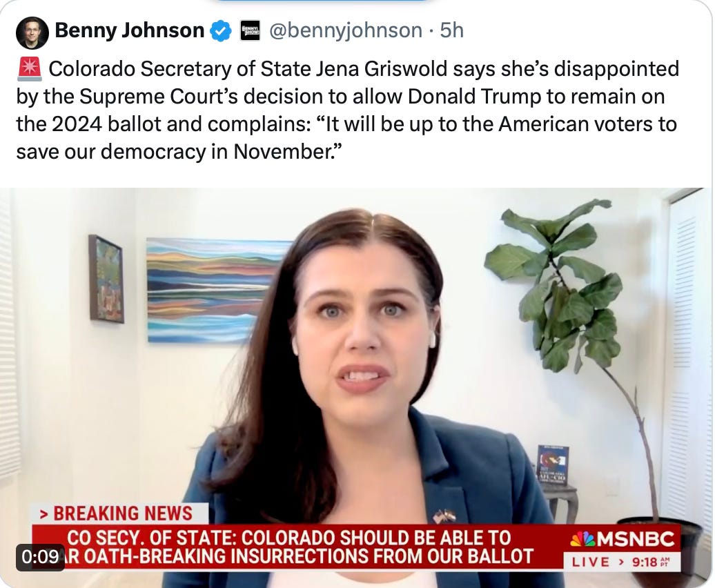Click the red headline banner about Colorado ballot

click(x=299, y=547)
